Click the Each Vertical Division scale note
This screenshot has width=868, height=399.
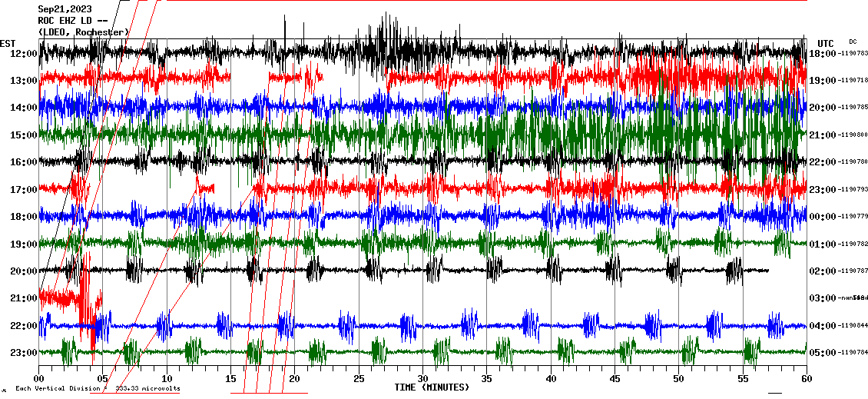coord(97,389)
